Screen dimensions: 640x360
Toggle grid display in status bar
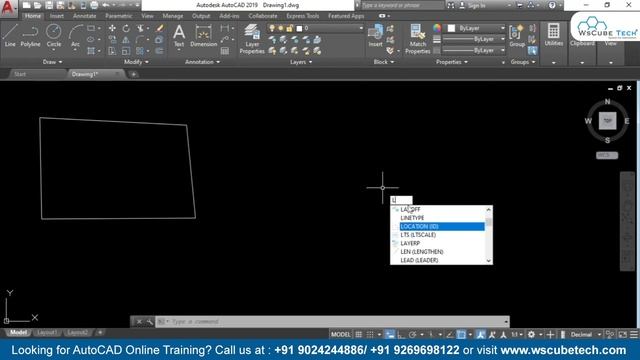[x=358, y=334]
